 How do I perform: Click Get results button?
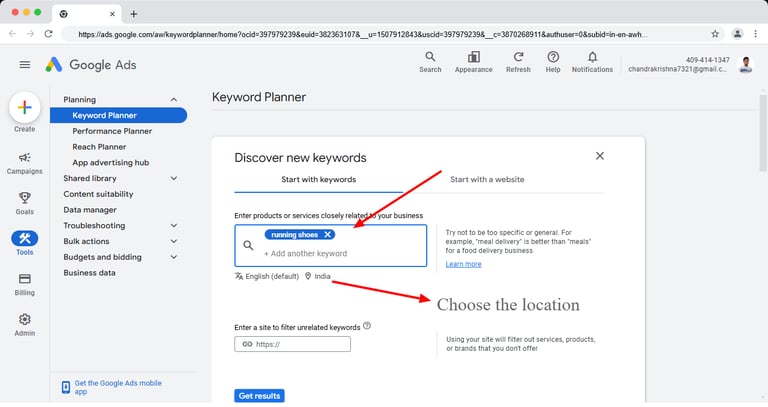click(259, 395)
